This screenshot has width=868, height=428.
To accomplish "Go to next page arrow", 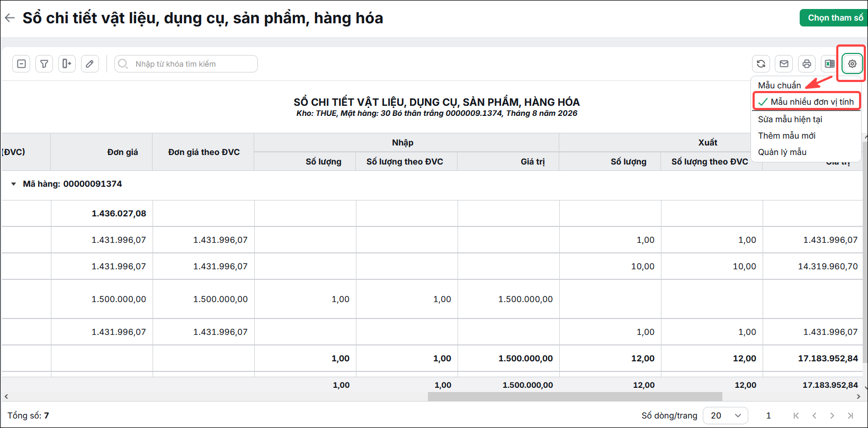I will coord(833,416).
